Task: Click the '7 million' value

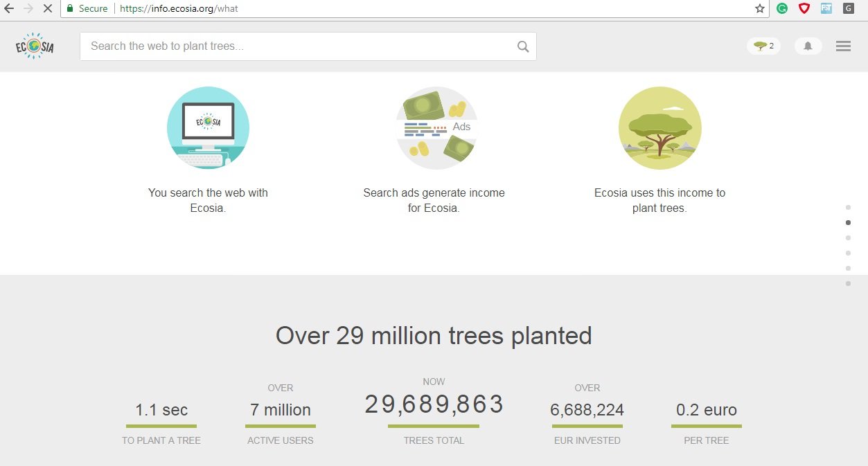Action: point(281,410)
